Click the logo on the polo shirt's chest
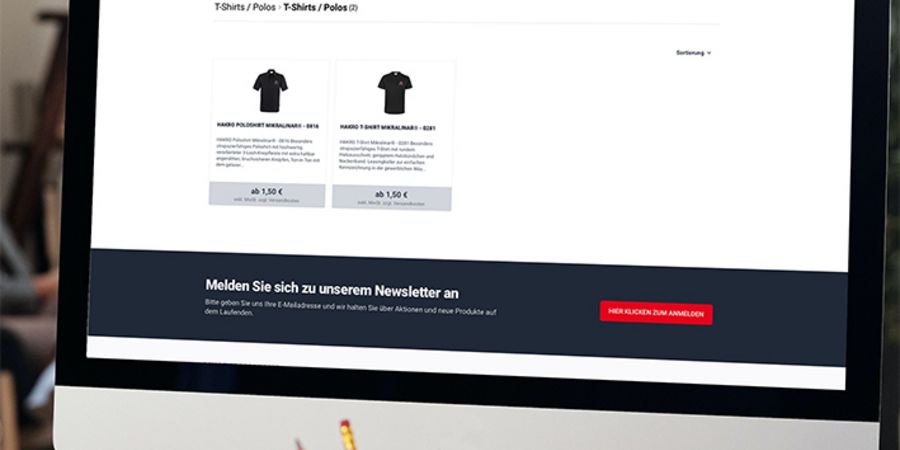The width and height of the screenshot is (900, 450). coord(278,84)
